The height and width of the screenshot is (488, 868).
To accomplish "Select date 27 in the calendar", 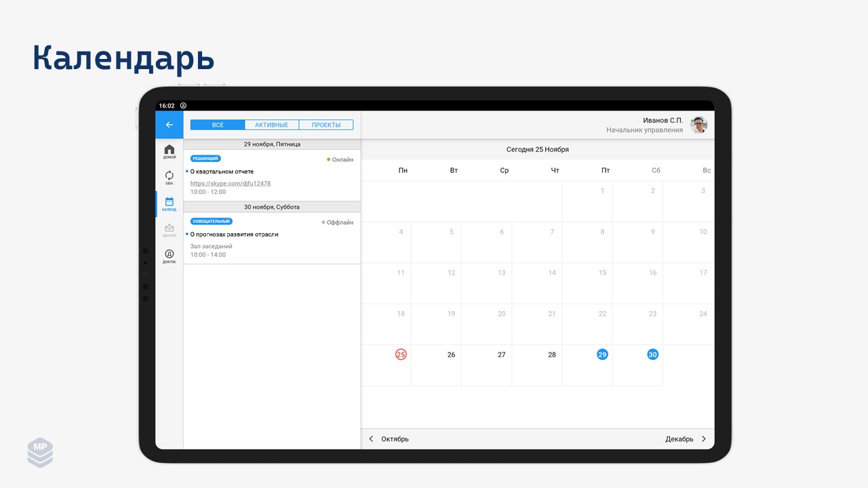I will [x=501, y=354].
